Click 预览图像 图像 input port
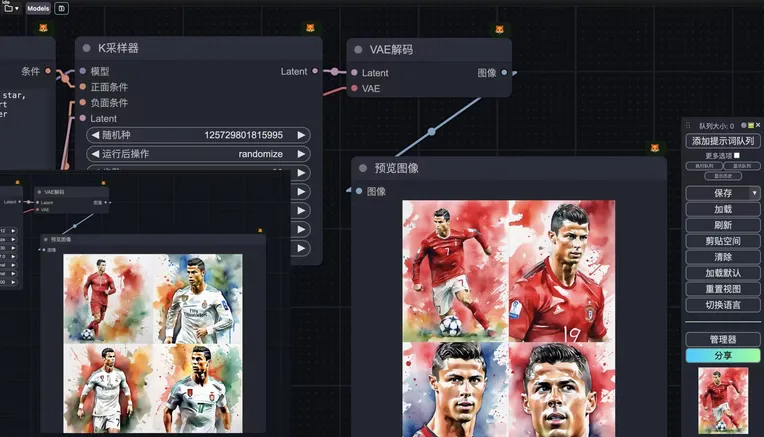The image size is (764, 437). tap(359, 191)
